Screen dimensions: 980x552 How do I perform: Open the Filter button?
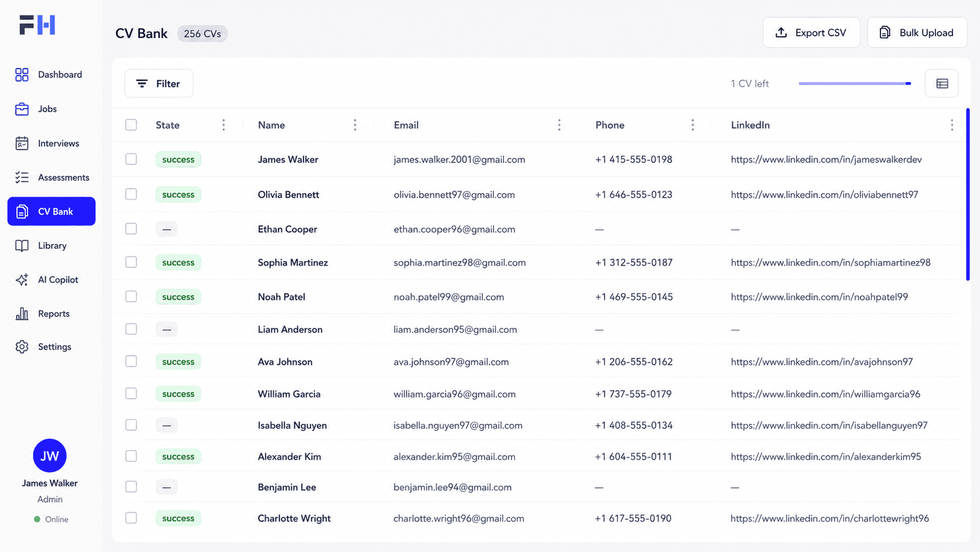coord(159,84)
